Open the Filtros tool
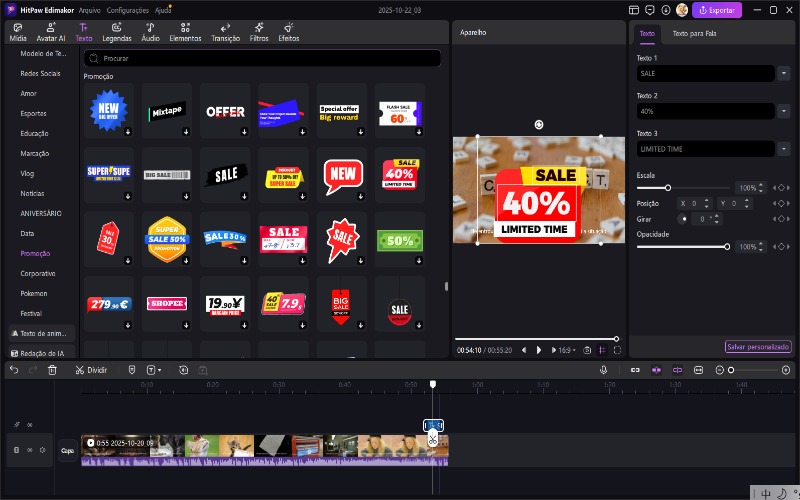The width and height of the screenshot is (800, 500). click(258, 32)
